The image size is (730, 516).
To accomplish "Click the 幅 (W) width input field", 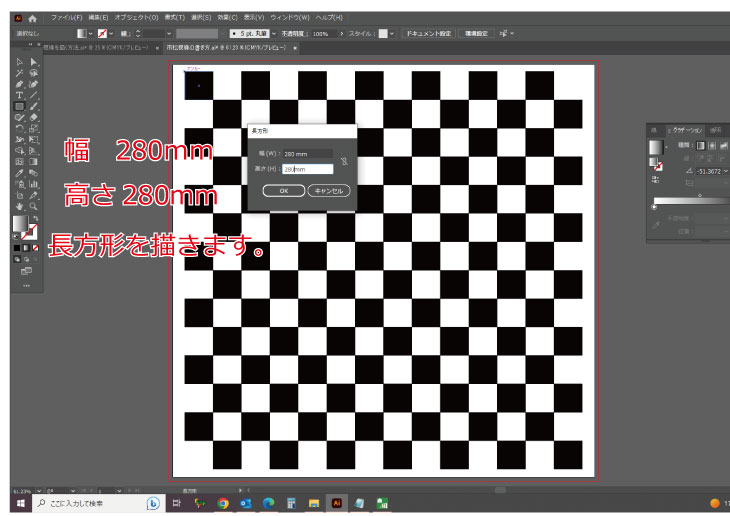I will point(306,153).
